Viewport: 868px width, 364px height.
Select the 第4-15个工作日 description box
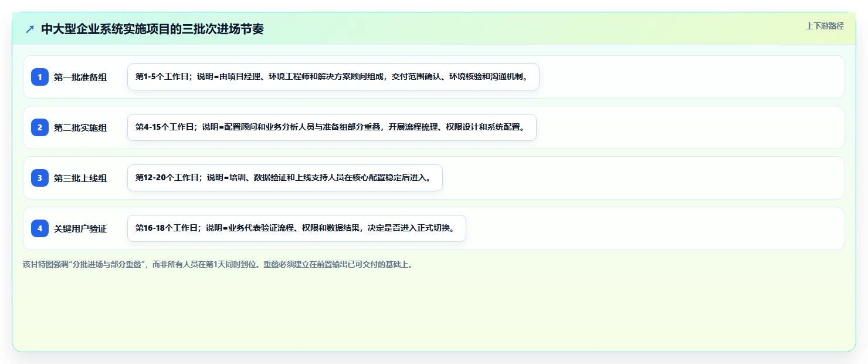[x=332, y=127]
